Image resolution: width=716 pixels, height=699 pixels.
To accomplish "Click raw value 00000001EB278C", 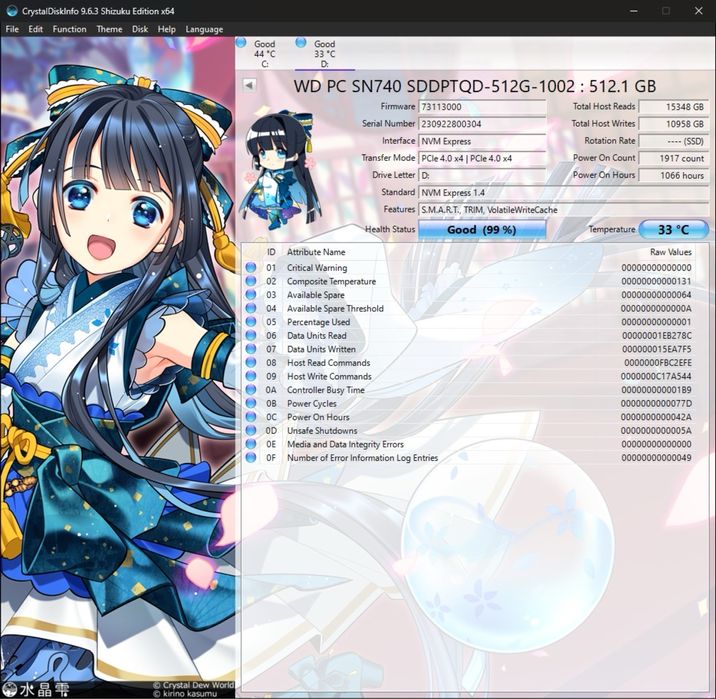I will click(657, 336).
